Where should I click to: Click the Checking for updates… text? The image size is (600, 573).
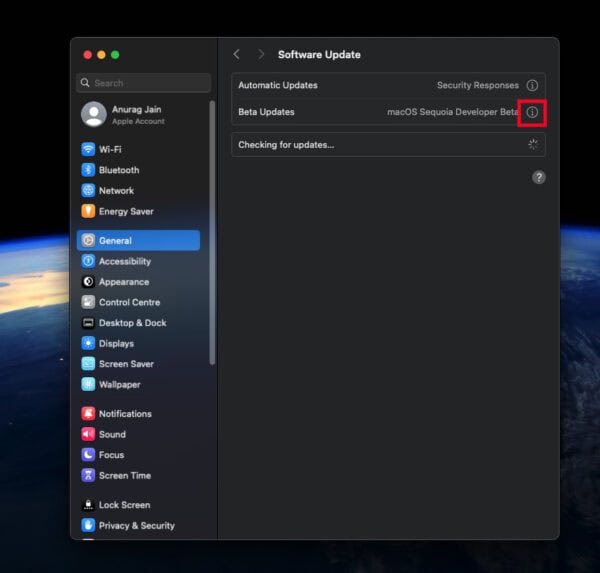point(286,145)
